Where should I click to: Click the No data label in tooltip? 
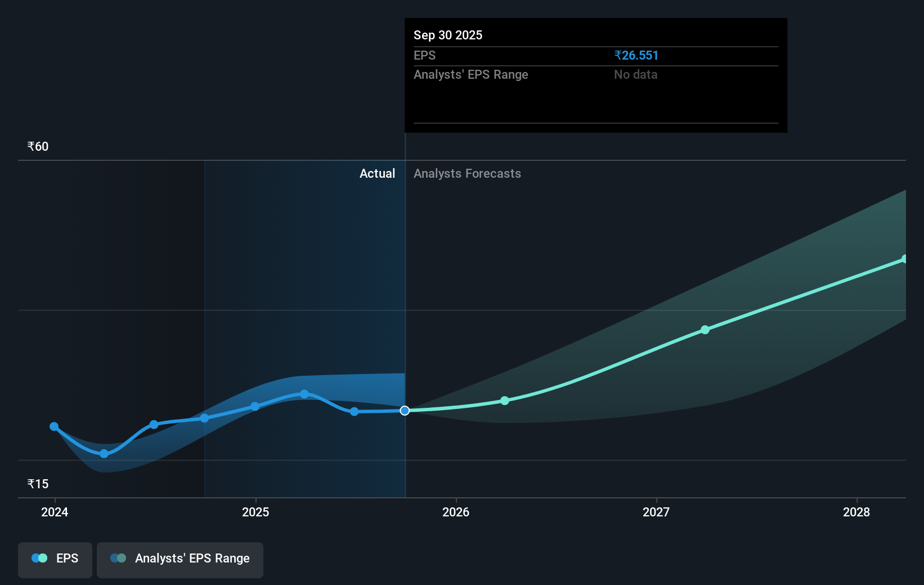point(635,74)
